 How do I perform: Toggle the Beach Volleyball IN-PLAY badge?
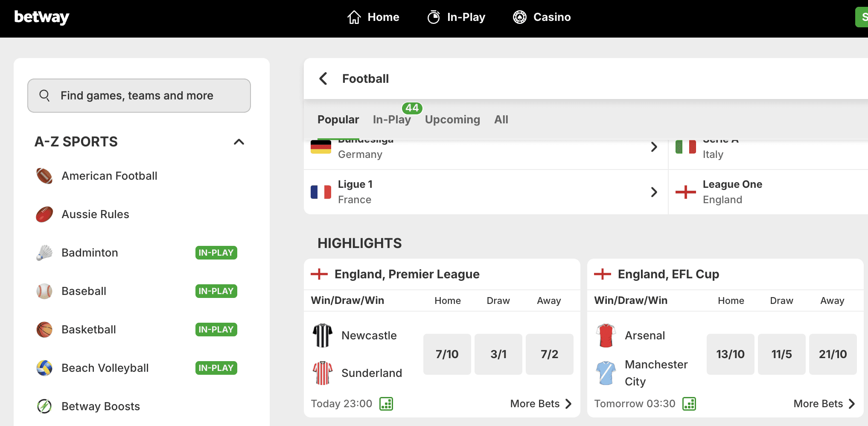pos(216,368)
